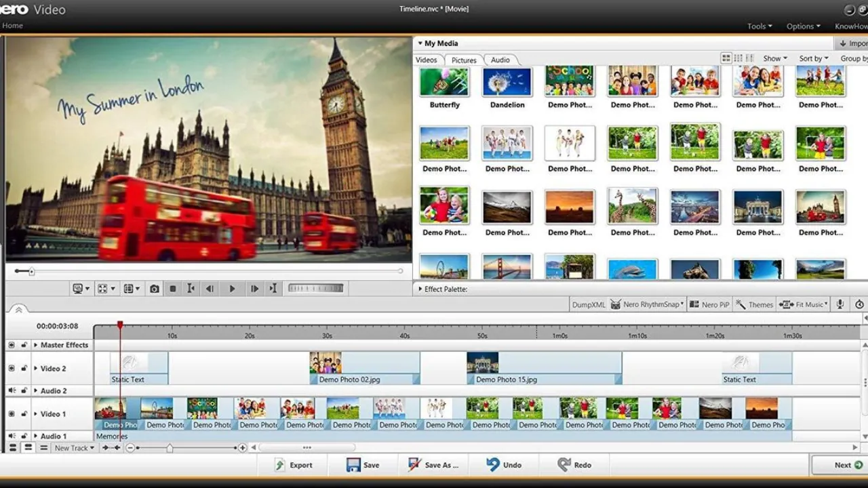
Task: Toggle visibility of Master Effects track
Action: 12,345
